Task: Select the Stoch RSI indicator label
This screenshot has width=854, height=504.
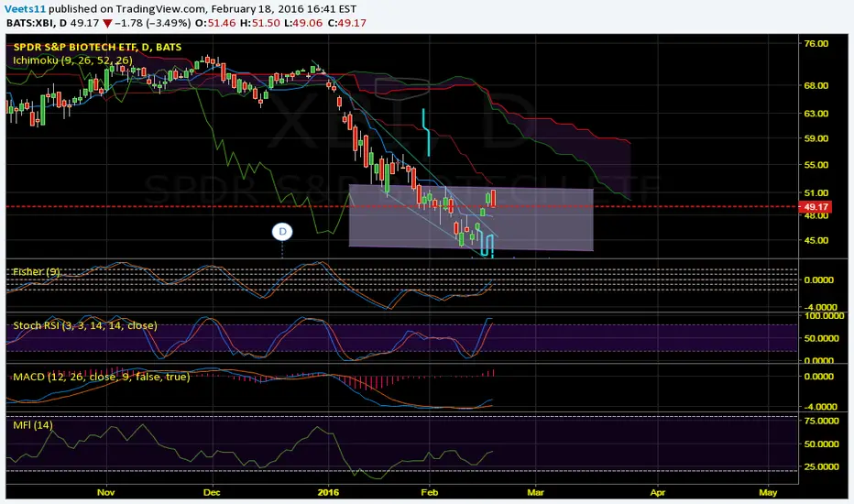Action: (85, 325)
